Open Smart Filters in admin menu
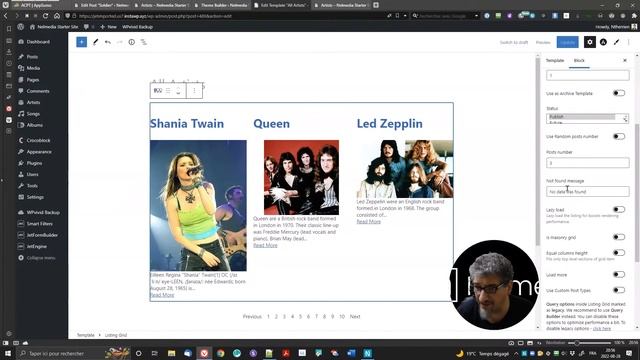Image resolution: width=640 pixels, height=360 pixels. [x=40, y=224]
